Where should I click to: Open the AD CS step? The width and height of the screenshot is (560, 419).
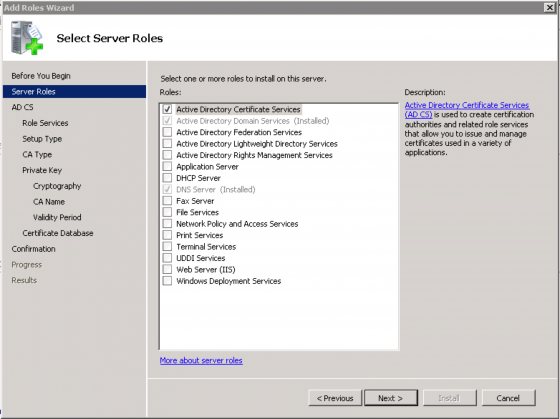pos(22,107)
